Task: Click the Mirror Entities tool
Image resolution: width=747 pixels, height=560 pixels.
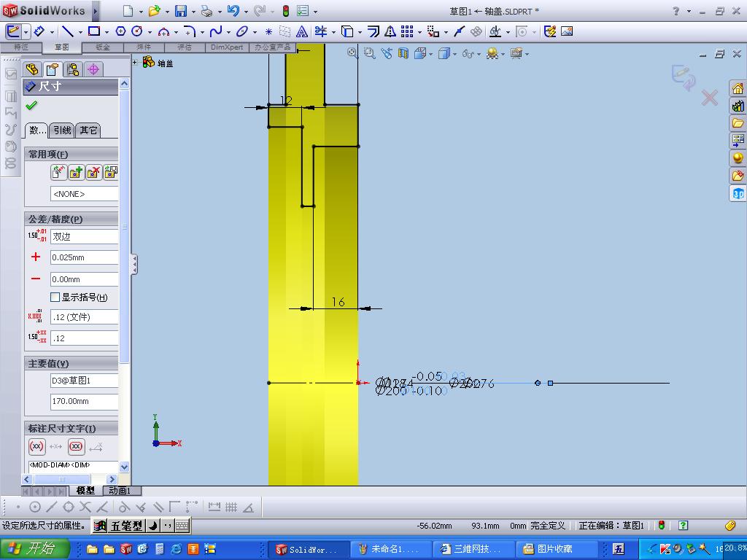Action: (390, 32)
